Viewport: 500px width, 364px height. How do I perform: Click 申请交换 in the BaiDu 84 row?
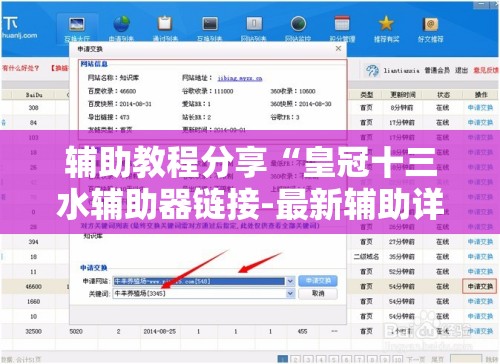tap(480, 123)
